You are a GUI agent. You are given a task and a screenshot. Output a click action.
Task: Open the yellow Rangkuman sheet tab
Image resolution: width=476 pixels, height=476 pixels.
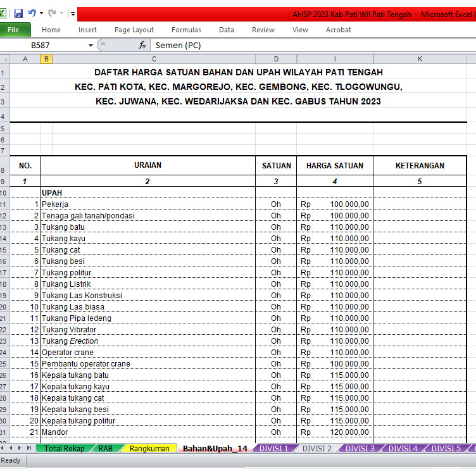(149, 448)
